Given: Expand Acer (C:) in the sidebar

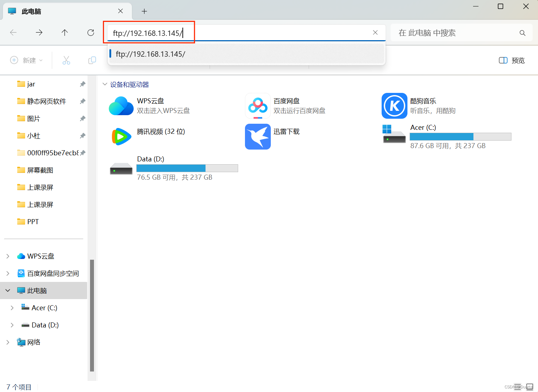Looking at the screenshot, I should [12, 308].
